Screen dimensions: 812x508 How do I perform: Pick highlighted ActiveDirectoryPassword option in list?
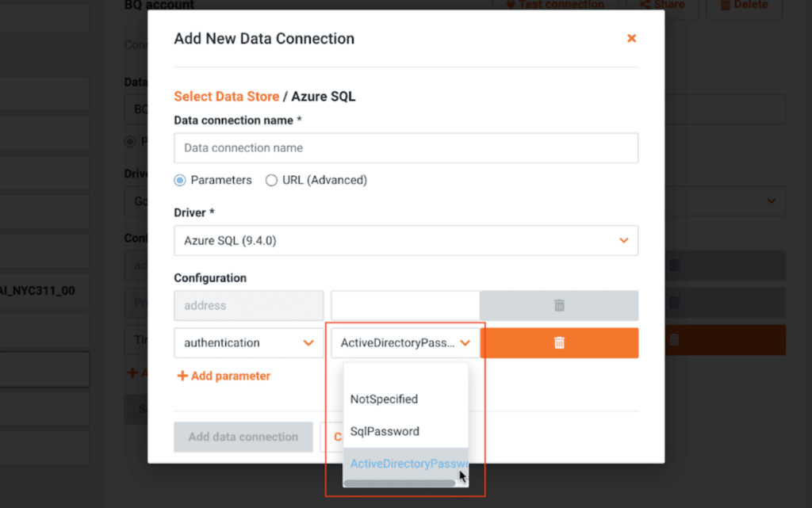click(404, 464)
